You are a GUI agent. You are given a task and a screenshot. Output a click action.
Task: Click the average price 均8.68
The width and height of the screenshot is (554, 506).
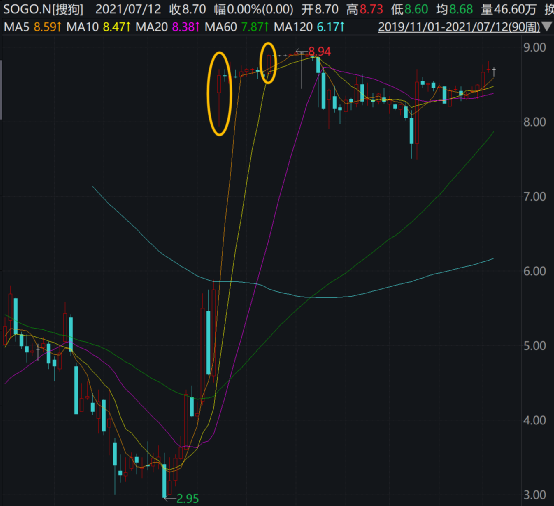454,9
